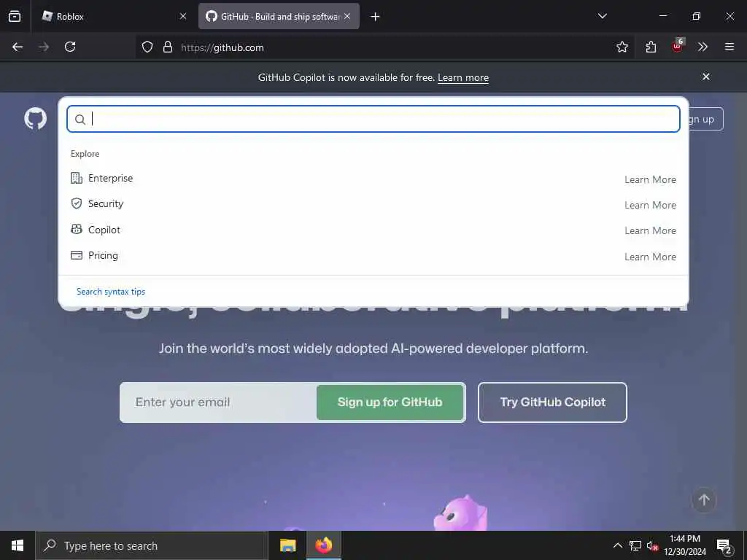Focus the GitHub search input field
The image size is (747, 560).
(x=373, y=119)
